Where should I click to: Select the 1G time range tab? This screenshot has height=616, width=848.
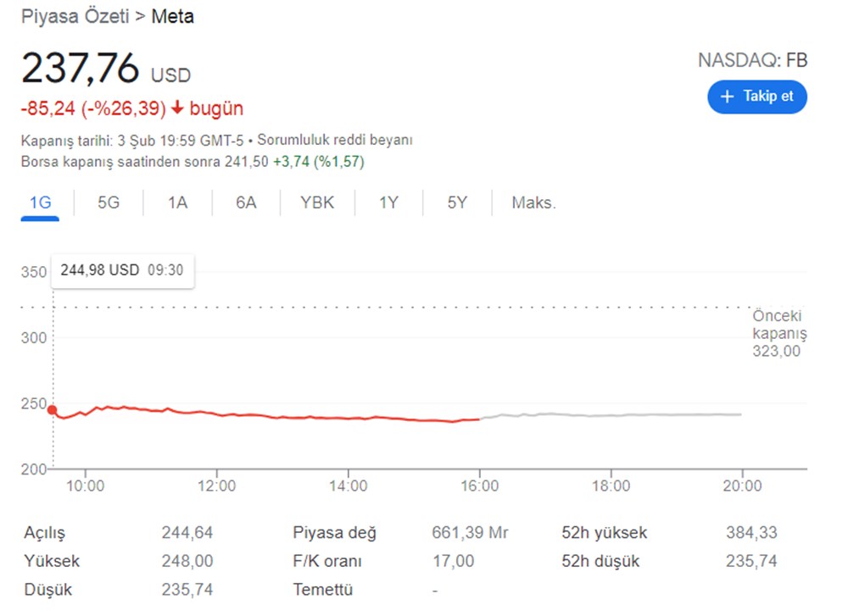(40, 203)
